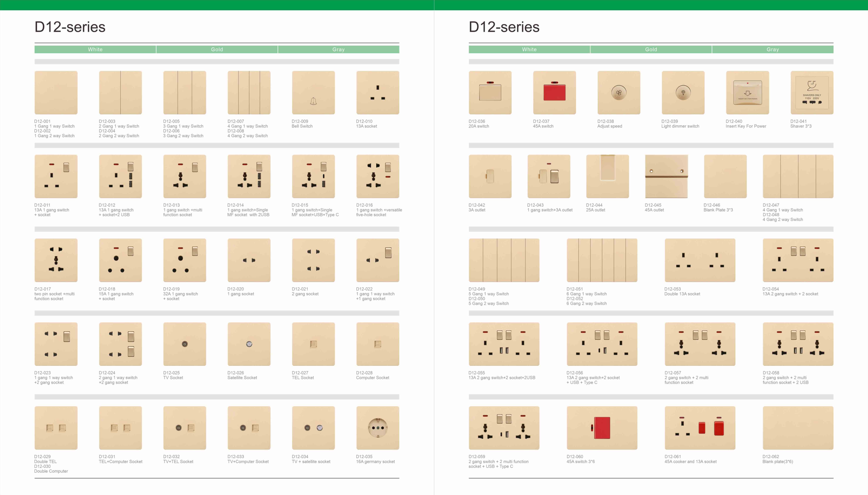The height and width of the screenshot is (495, 868).
Task: Click the D12-058 product code text
Action: point(771,373)
